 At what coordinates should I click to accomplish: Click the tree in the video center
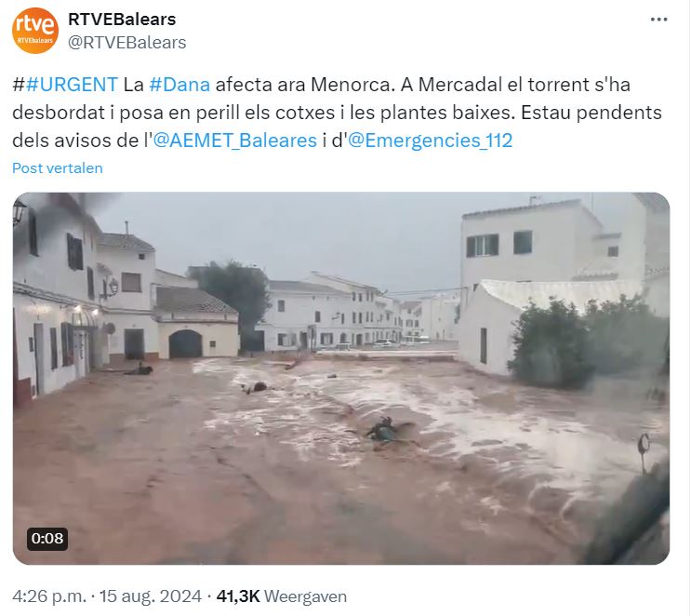pyautogui.click(x=233, y=291)
